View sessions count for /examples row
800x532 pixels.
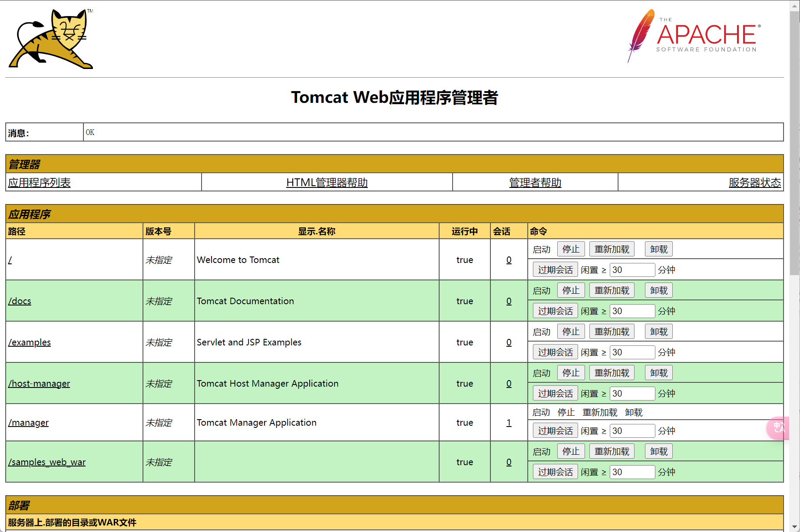[x=509, y=342]
